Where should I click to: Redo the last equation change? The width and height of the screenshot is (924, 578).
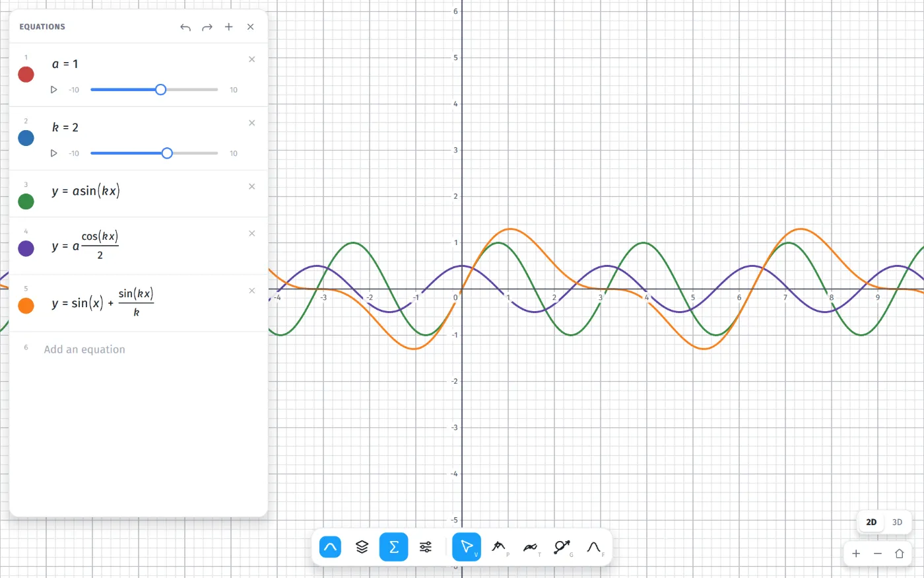(207, 27)
